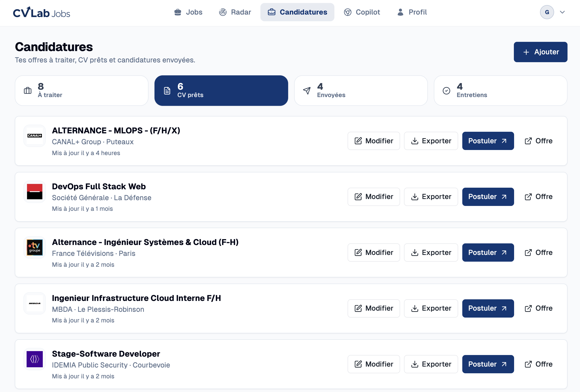Postuler to the CANAL+ MLOPS job
Viewport: 580px width, 392px height.
[488, 141]
